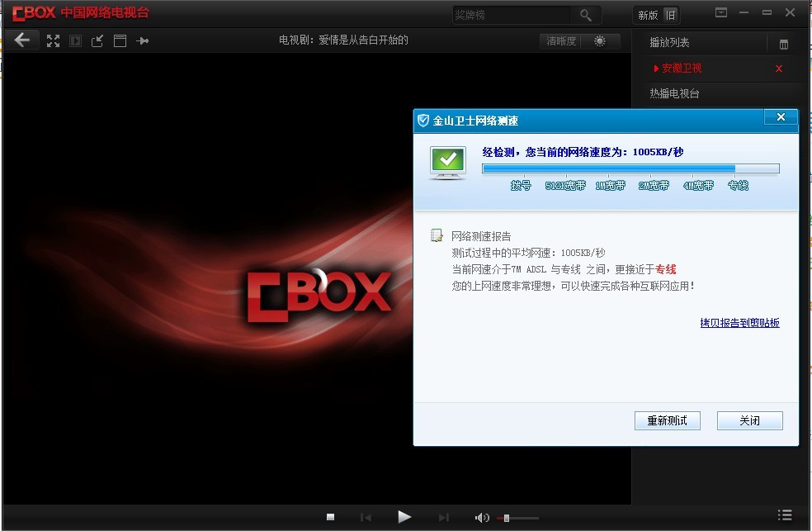The height and width of the screenshot is (531, 812).
Task: Click 拷贝报告到剪贴板 link
Action: point(739,323)
